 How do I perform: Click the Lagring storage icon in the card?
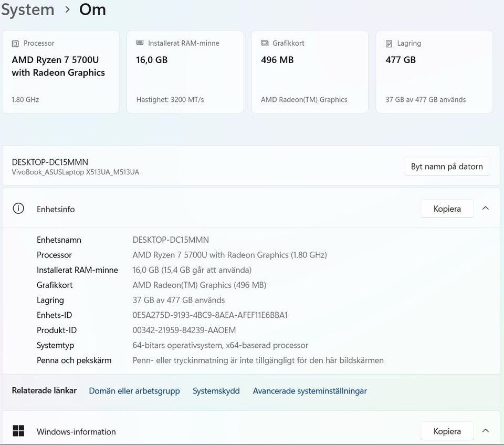(x=388, y=44)
